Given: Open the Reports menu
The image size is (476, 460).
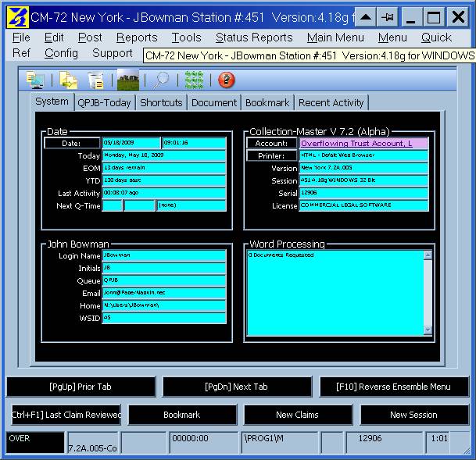Looking at the screenshot, I should point(137,37).
